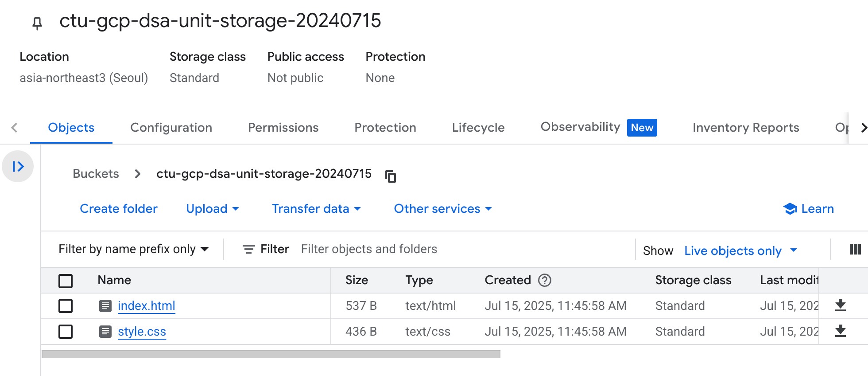This screenshot has width=868, height=376.
Task: Open the Lifecycle tab
Action: [x=478, y=128]
